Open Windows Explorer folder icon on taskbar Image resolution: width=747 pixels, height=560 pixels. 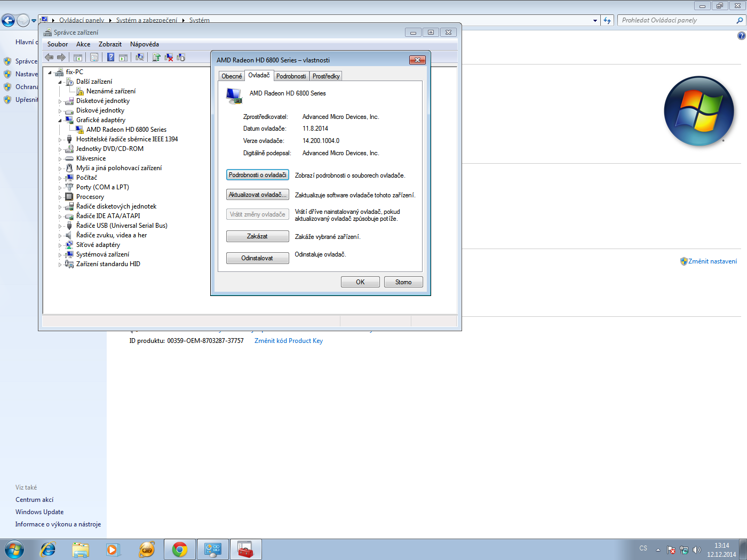coord(81,549)
